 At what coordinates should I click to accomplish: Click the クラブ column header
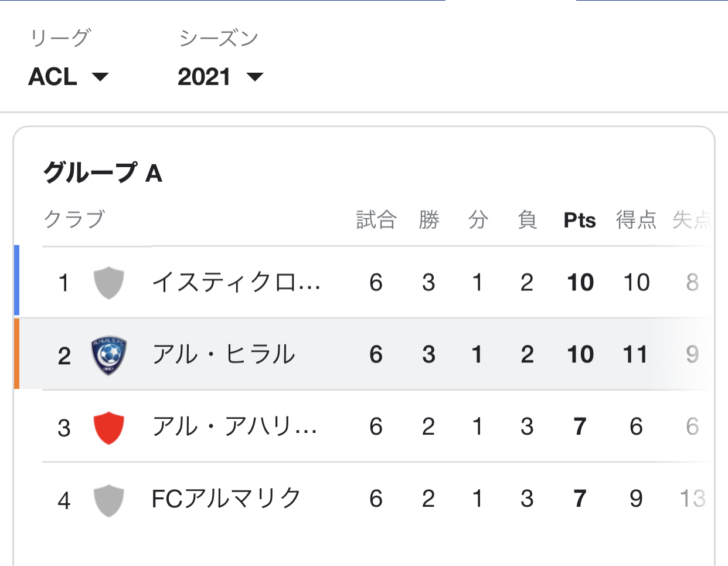tap(74, 219)
